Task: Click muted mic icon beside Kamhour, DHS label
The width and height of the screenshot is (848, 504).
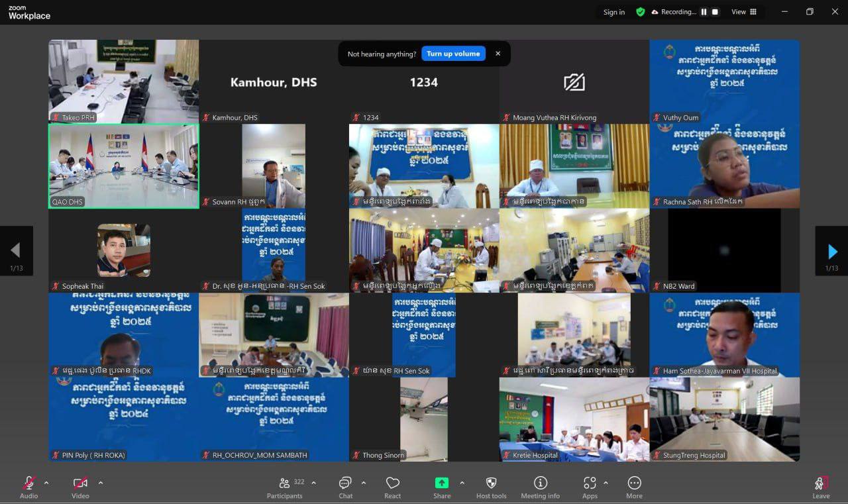Action: click(207, 117)
